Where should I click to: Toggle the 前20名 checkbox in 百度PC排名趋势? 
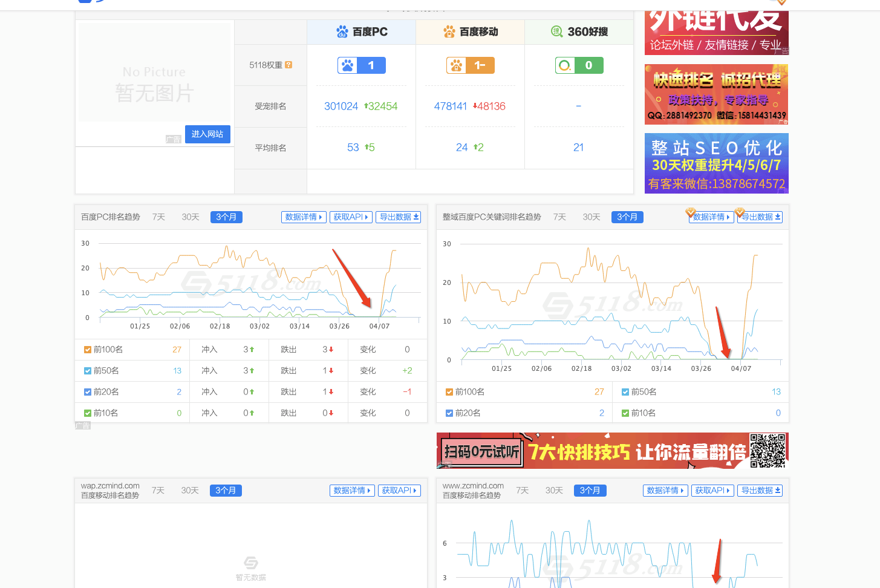pyautogui.click(x=88, y=392)
